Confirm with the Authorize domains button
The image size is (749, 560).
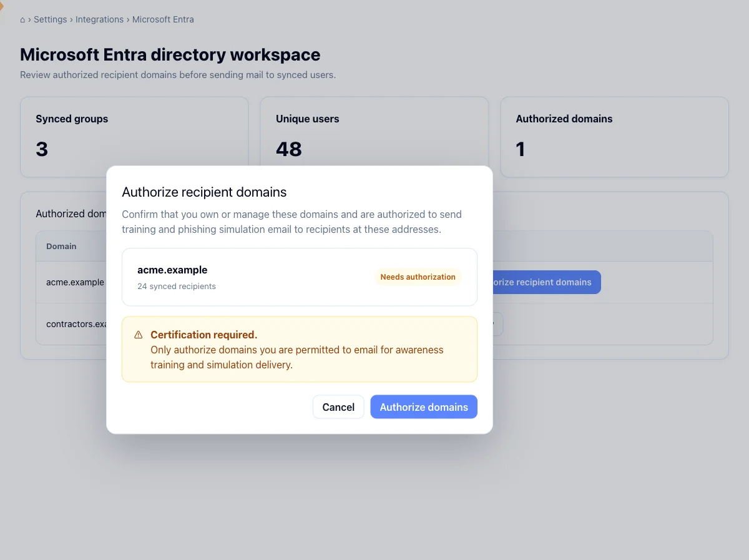click(x=424, y=407)
